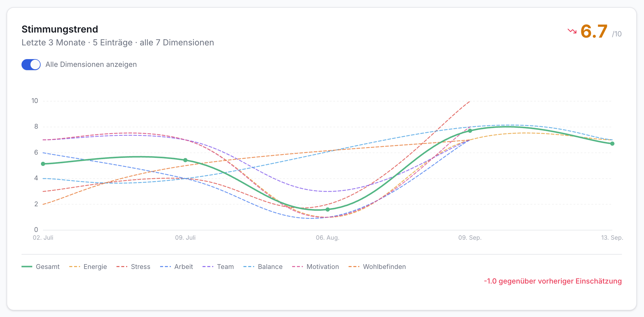
Task: Click the 02. Juli axis label
Action: (x=43, y=238)
